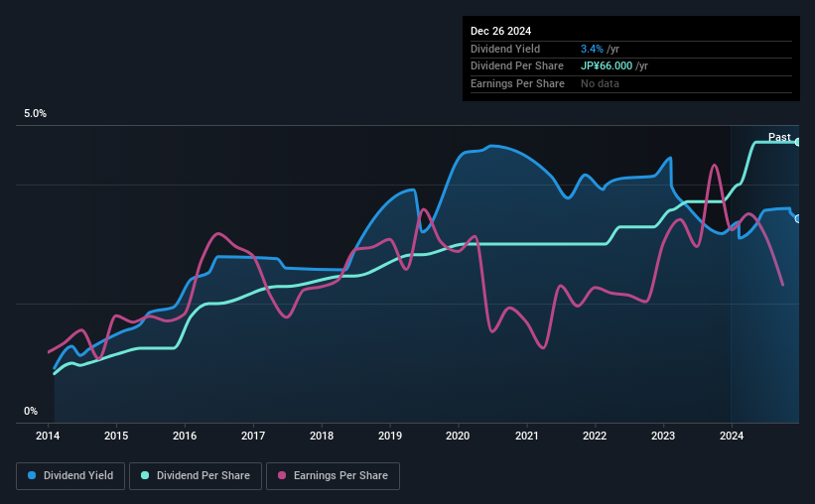Select the 2022 x-axis label
The width and height of the screenshot is (815, 504).
595,436
